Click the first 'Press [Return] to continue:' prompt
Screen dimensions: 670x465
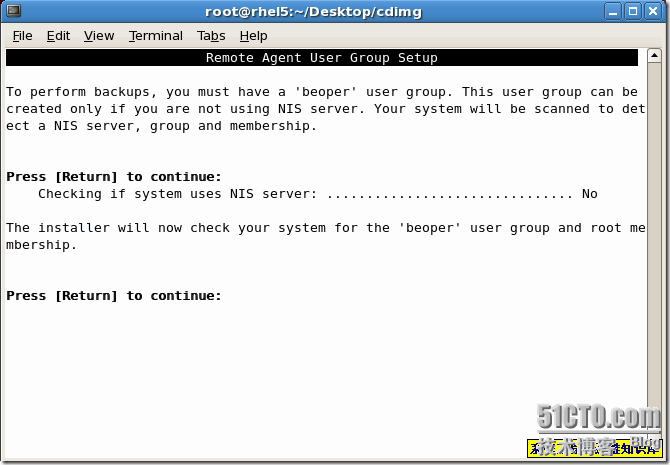tap(114, 177)
